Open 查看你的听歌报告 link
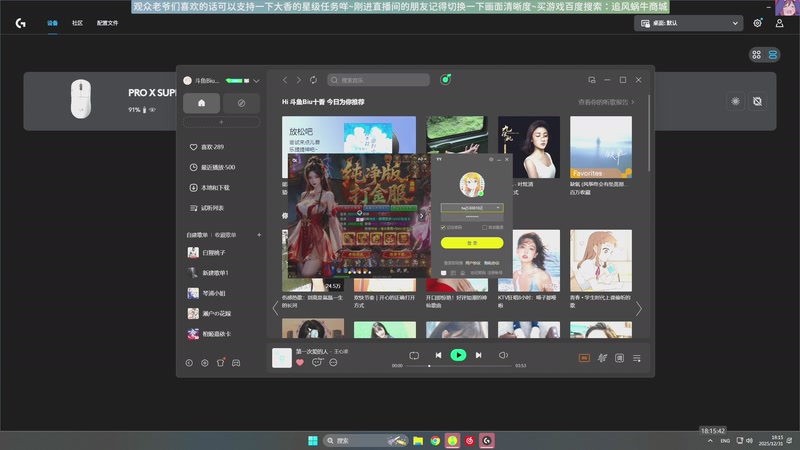Viewport: 800px width, 450px height. tap(606, 102)
